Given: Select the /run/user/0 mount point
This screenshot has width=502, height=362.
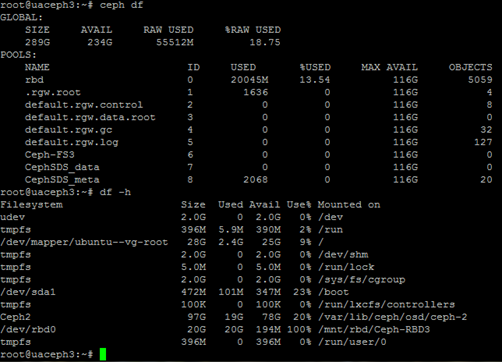Looking at the screenshot, I should point(352,342).
